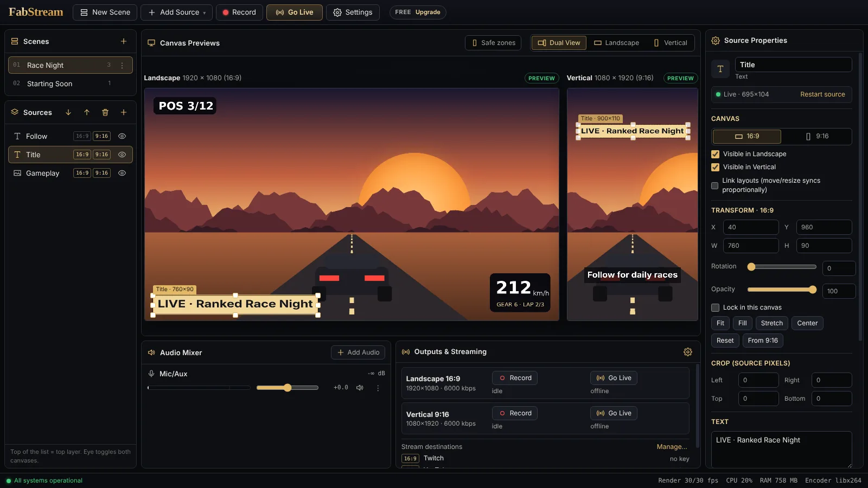Viewport: 868px width, 488px height.
Task: Click the transform X input field
Action: coord(751,227)
